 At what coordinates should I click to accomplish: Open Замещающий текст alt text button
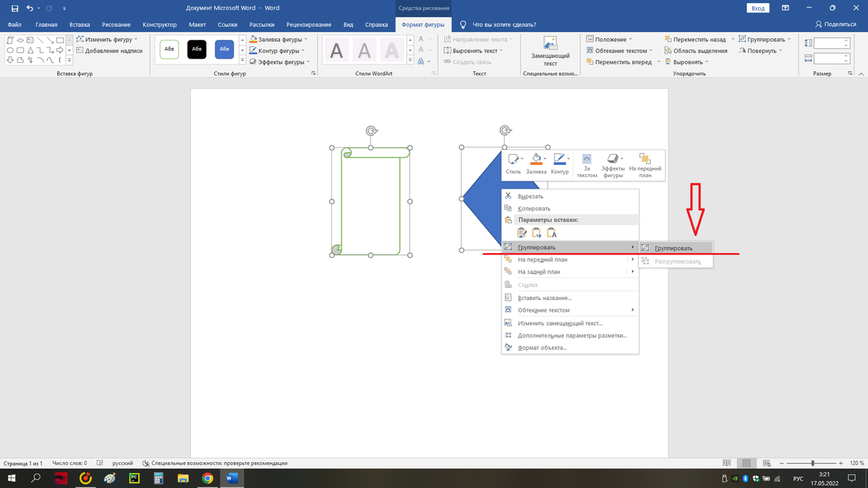click(x=550, y=51)
